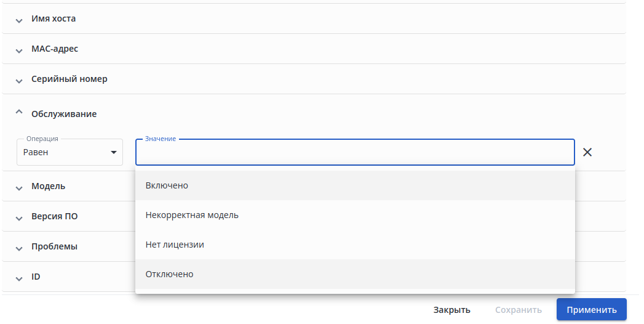Collapse the Обслуживание filter section
Image resolution: width=644 pixels, height=324 pixels.
pos(19,113)
